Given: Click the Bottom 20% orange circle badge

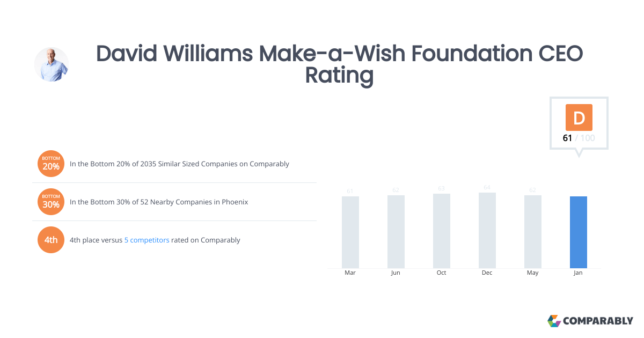Looking at the screenshot, I should point(51,164).
